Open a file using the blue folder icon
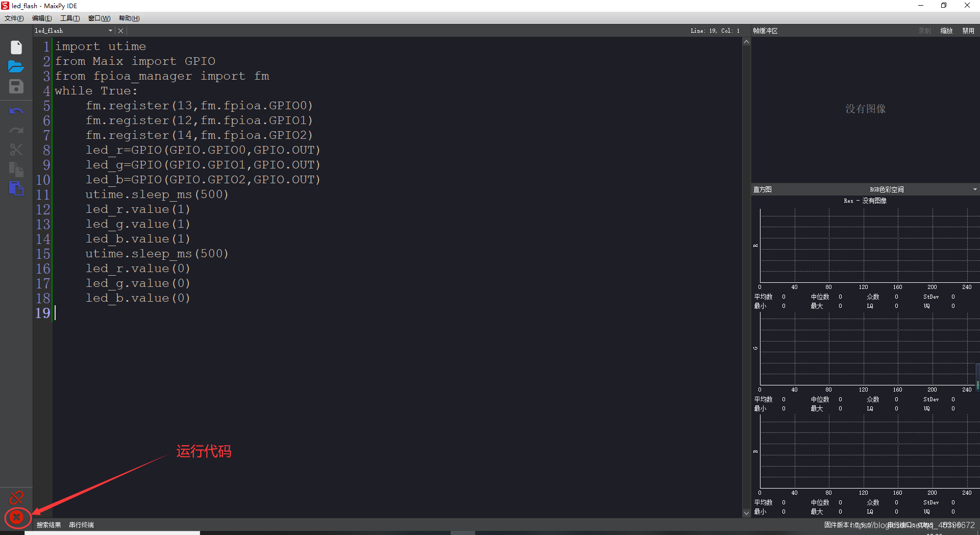This screenshot has height=535, width=980. click(x=16, y=66)
